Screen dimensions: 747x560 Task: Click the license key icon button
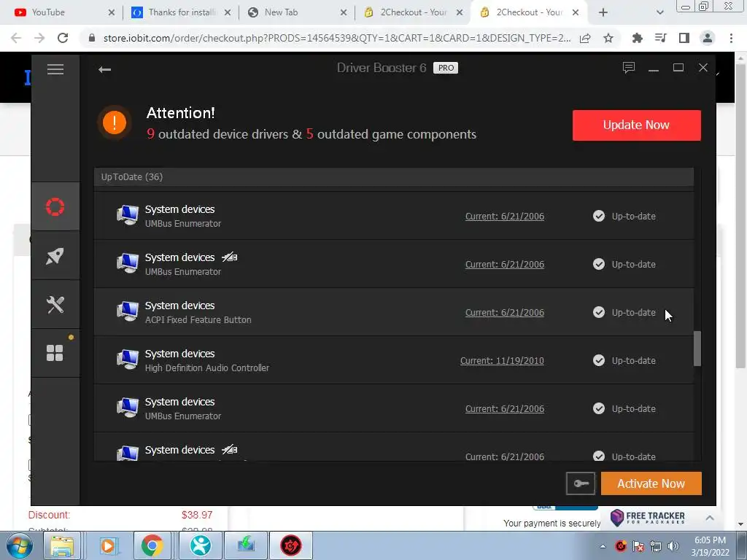[x=580, y=483]
